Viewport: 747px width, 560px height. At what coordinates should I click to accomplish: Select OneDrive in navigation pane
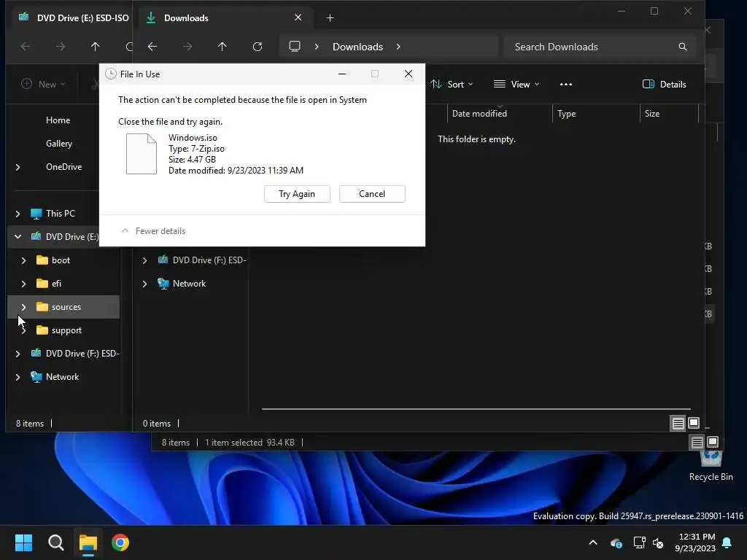[64, 167]
